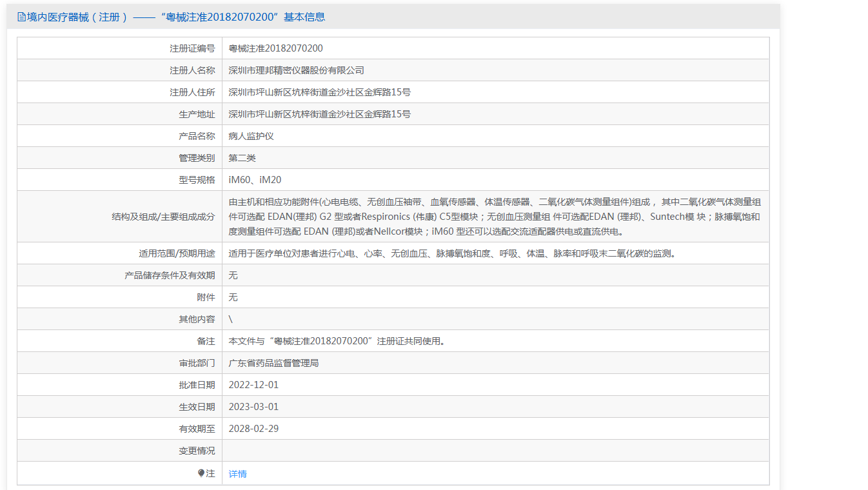Click the structure description paragraph starting 由主机和相应功能附件
The width and height of the screenshot is (868, 490).
pyautogui.click(x=495, y=217)
